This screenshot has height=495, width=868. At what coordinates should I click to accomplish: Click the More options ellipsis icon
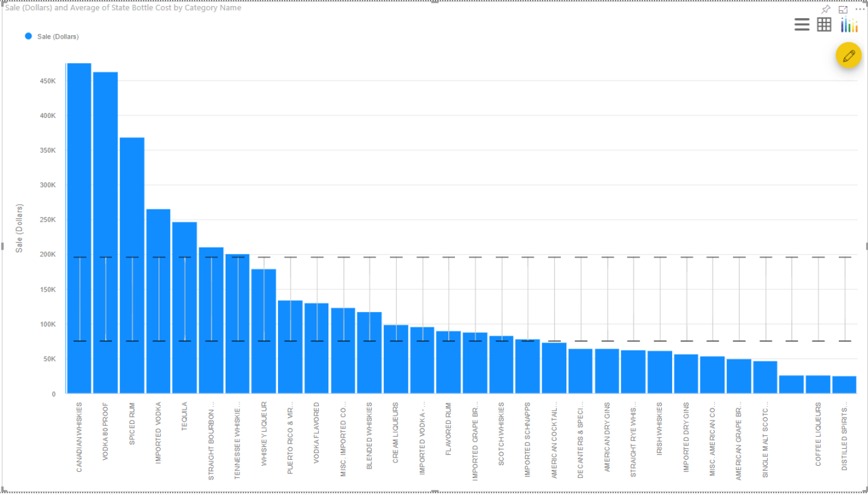(860, 9)
